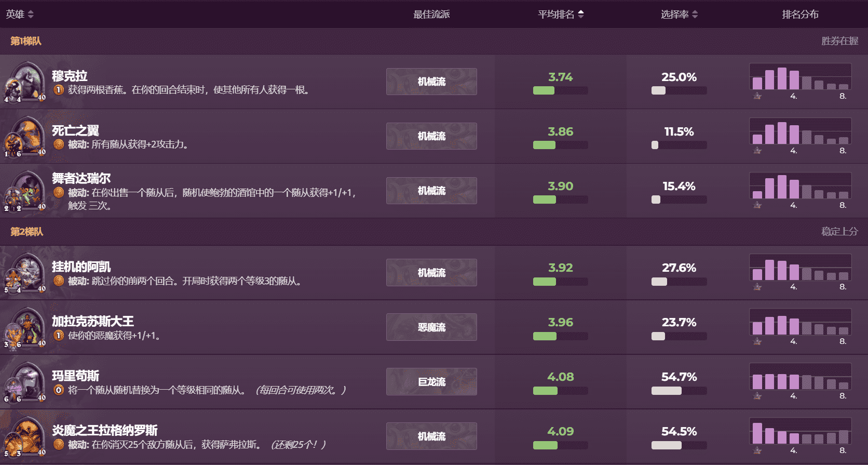Open 舞者达瑞尔 hero portrait
The image size is (868, 465).
click(x=25, y=191)
